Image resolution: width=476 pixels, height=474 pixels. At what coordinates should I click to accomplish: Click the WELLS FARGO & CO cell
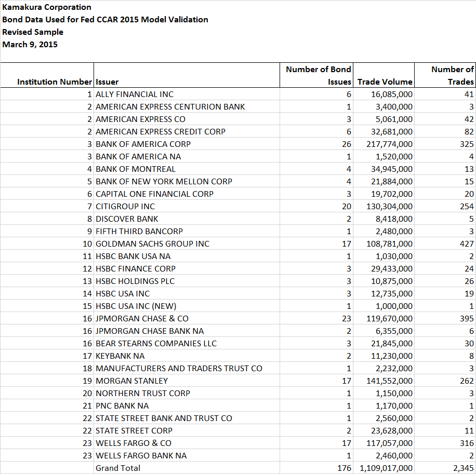187,443
